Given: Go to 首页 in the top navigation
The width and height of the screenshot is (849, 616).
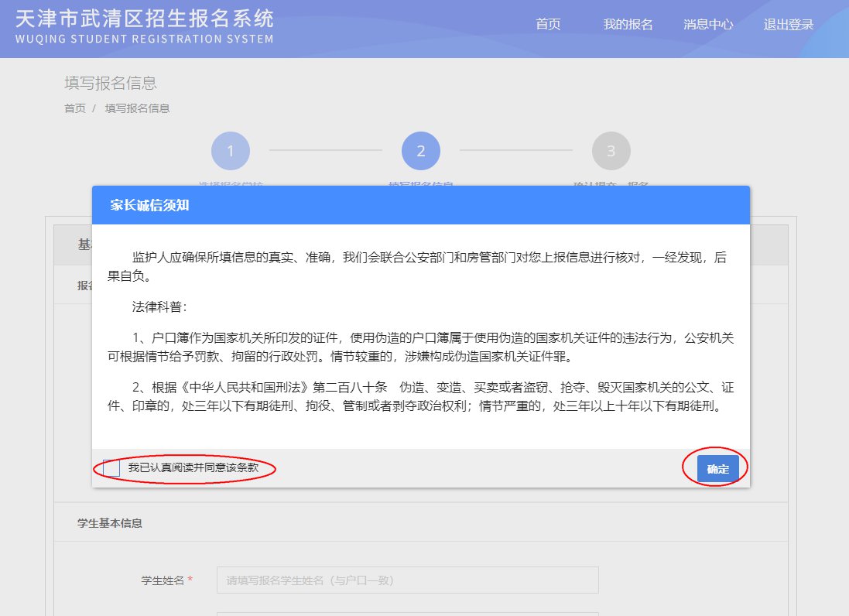Looking at the screenshot, I should tap(548, 25).
